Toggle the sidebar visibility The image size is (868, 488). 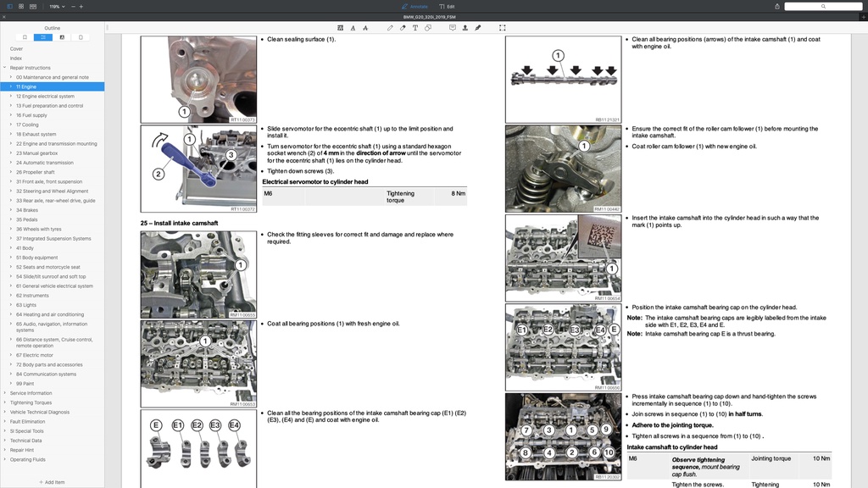coord(9,6)
